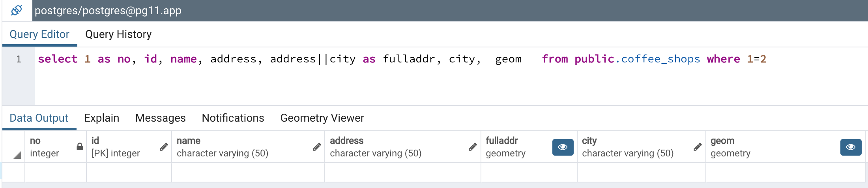868x188 pixels.
Task: Select the Data Output tab
Action: (39, 118)
